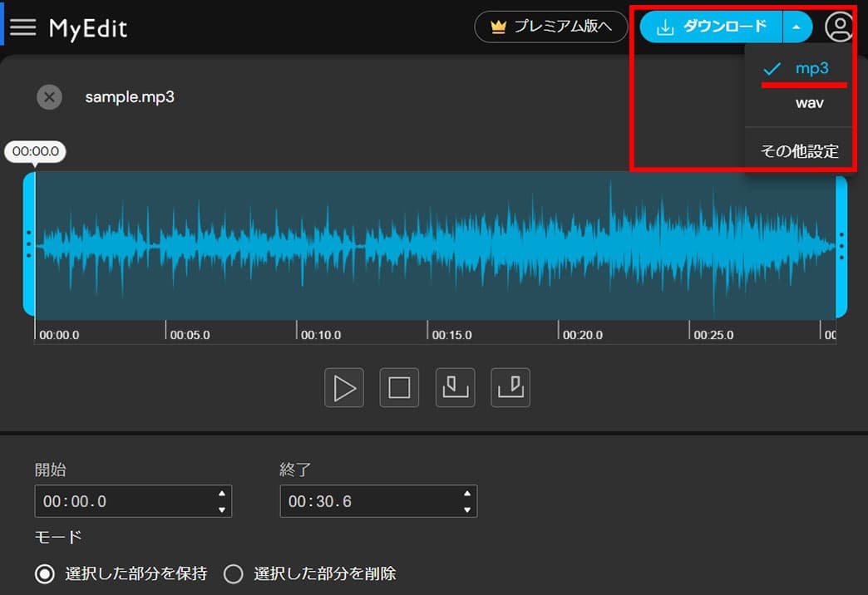Screen dimensions: 868x595
Task: Click the crown premium upgrade button
Action: [x=550, y=27]
